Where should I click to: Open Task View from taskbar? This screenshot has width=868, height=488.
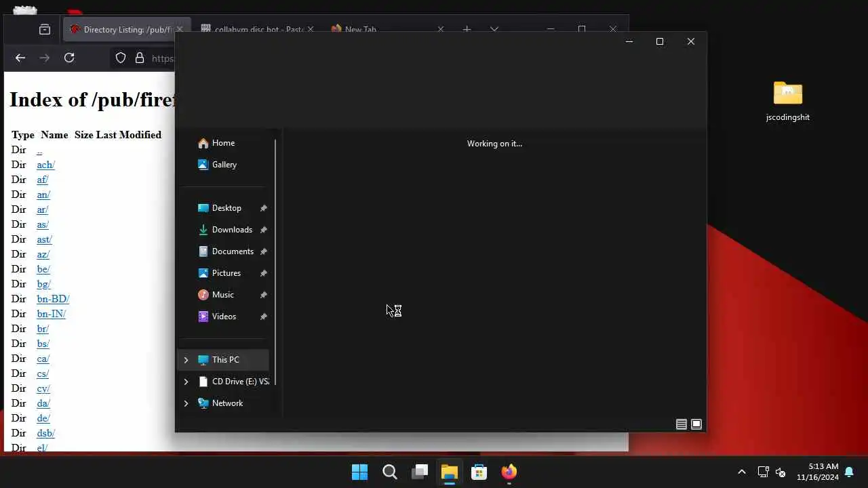point(420,472)
